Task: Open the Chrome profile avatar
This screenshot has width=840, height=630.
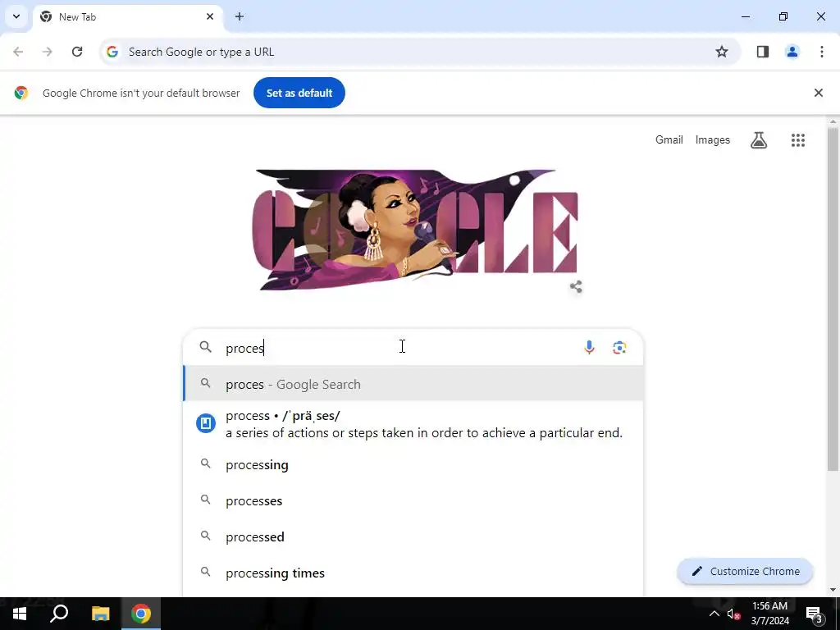Action: click(792, 52)
